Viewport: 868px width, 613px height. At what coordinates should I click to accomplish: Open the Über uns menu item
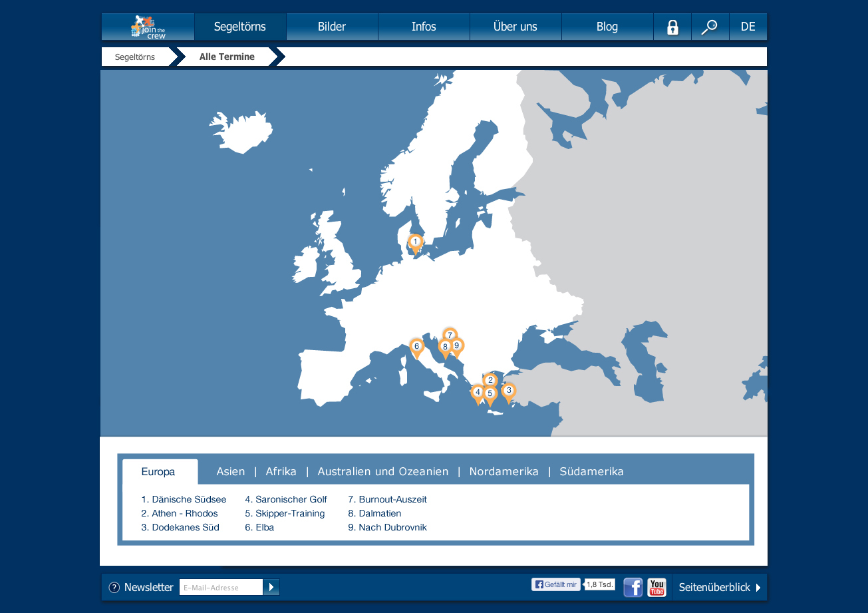click(515, 27)
